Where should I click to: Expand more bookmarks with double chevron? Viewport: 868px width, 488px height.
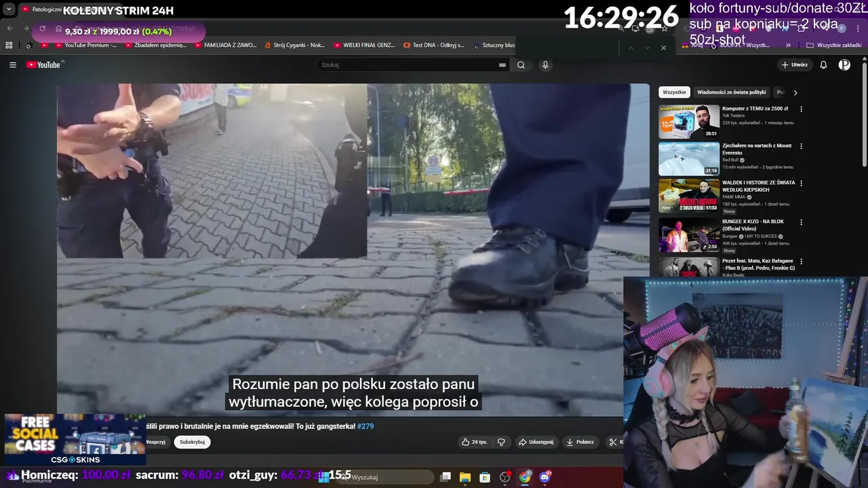point(788,45)
